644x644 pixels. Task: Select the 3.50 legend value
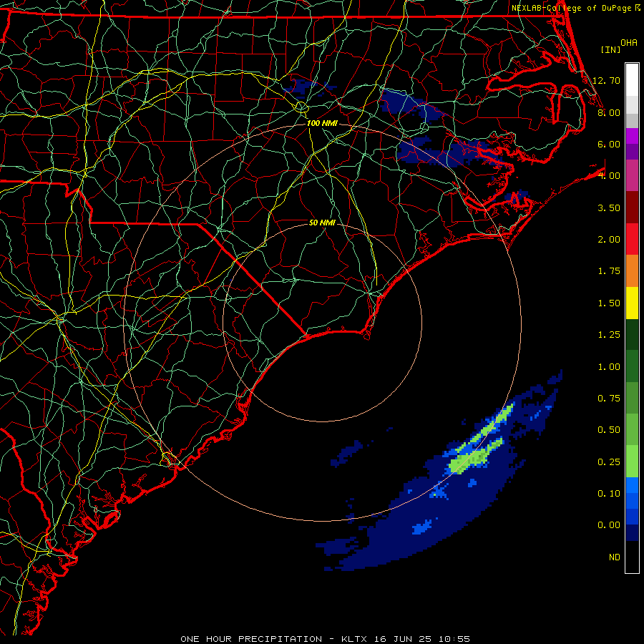(609, 208)
